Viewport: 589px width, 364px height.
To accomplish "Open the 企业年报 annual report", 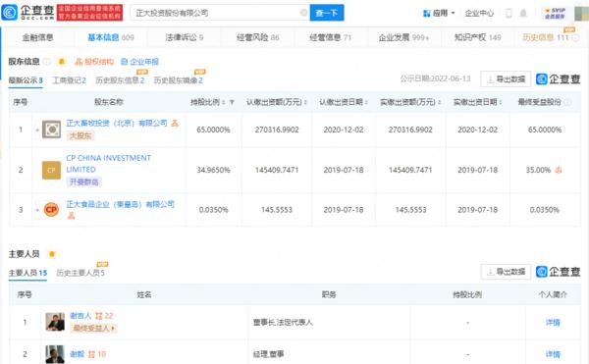I will coord(139,62).
